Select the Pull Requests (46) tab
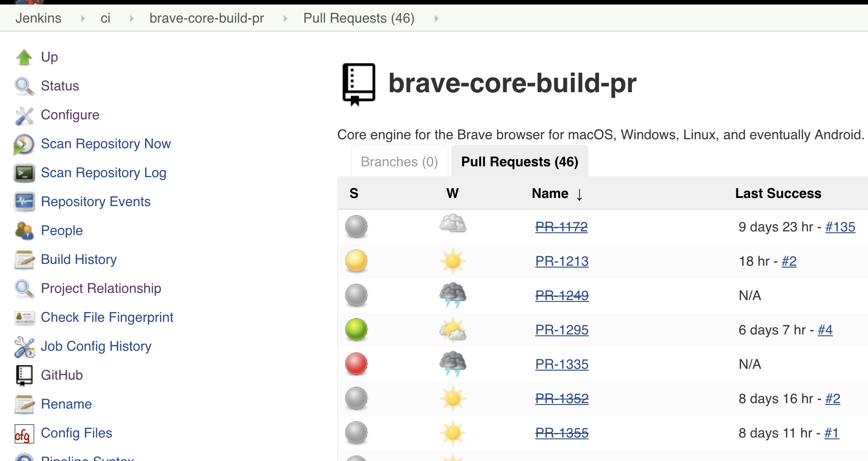The height and width of the screenshot is (461, 868). 519,161
